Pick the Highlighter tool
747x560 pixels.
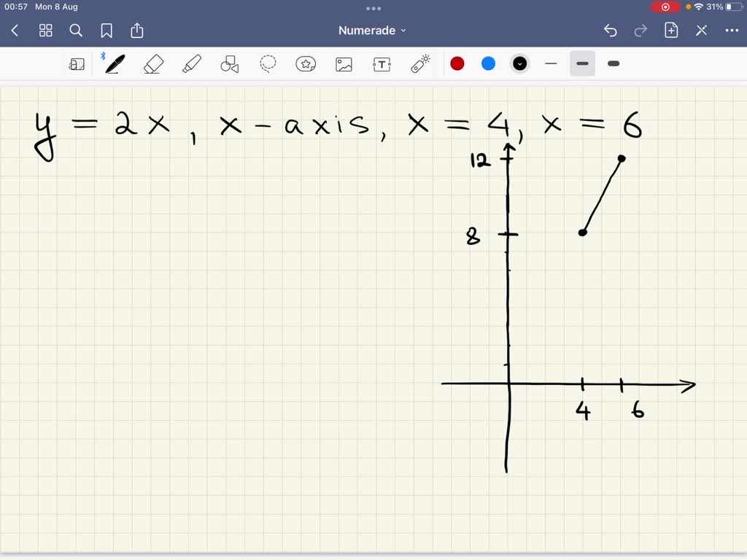tap(192, 63)
